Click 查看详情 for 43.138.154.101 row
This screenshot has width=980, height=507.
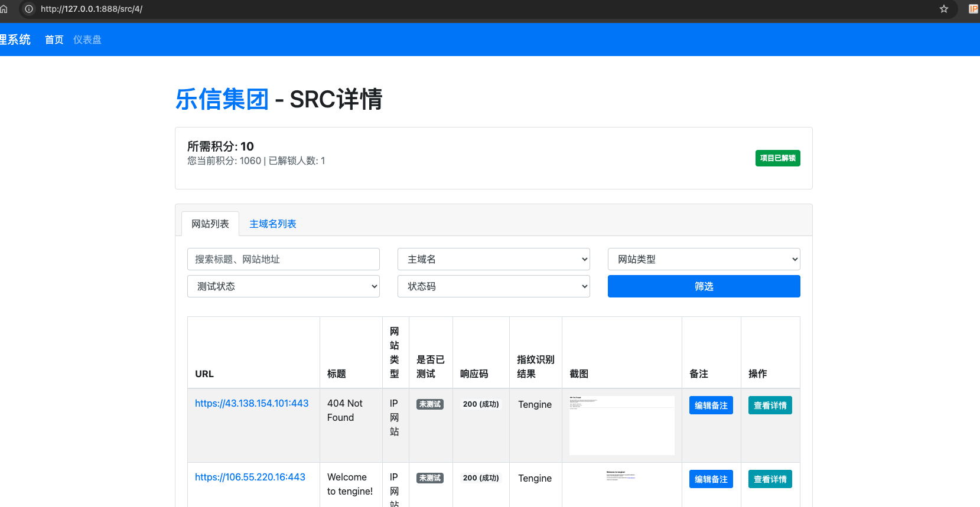click(x=770, y=405)
